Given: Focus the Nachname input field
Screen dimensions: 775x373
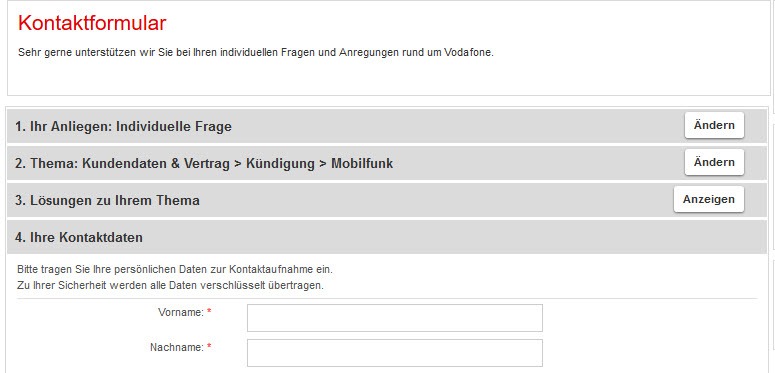Looking at the screenshot, I should coord(394,353).
